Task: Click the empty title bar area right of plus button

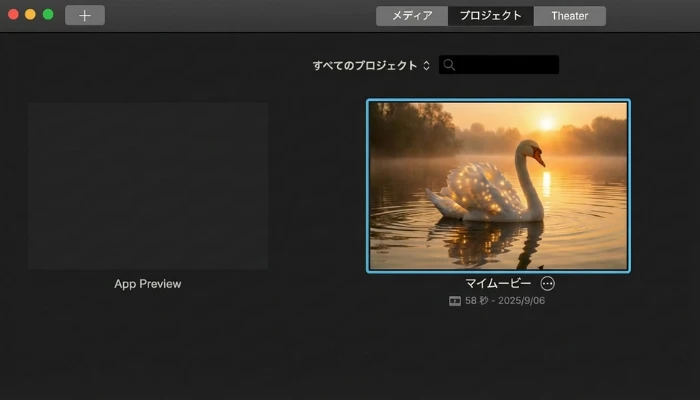Action: click(x=230, y=15)
